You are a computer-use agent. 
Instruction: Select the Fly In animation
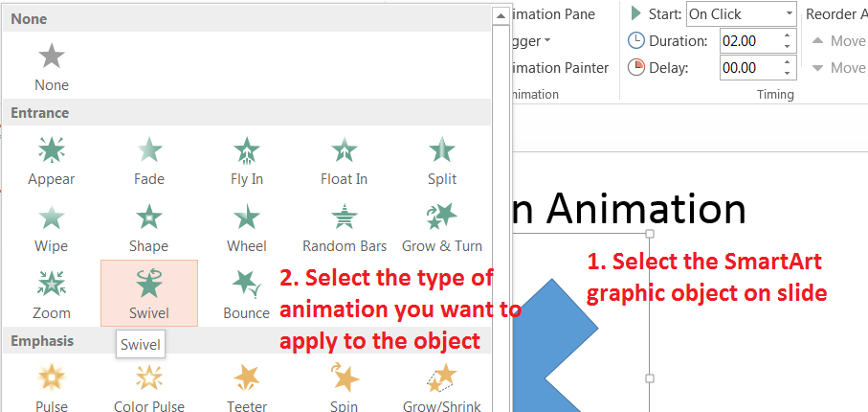point(246,151)
